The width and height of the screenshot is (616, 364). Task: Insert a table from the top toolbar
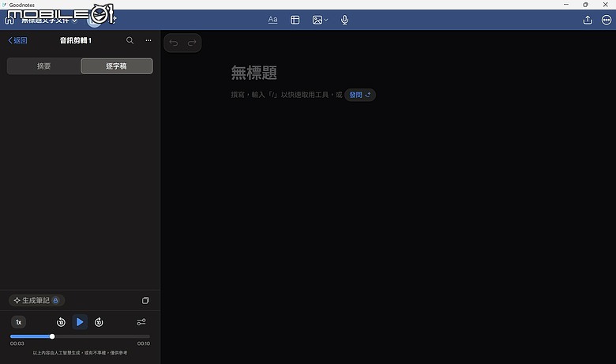(295, 20)
